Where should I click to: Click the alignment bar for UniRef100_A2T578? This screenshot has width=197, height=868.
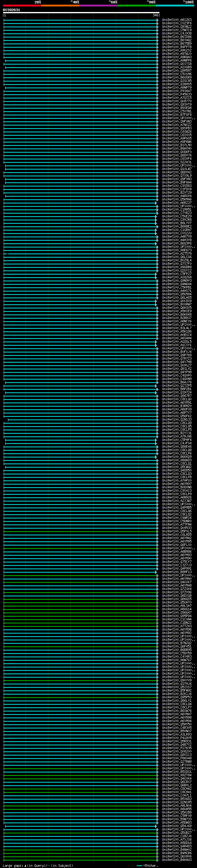click(81, 254)
